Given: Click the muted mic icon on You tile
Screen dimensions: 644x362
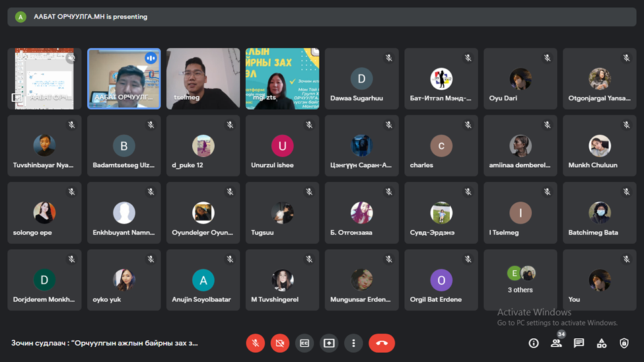Looking at the screenshot, I should (x=626, y=259).
